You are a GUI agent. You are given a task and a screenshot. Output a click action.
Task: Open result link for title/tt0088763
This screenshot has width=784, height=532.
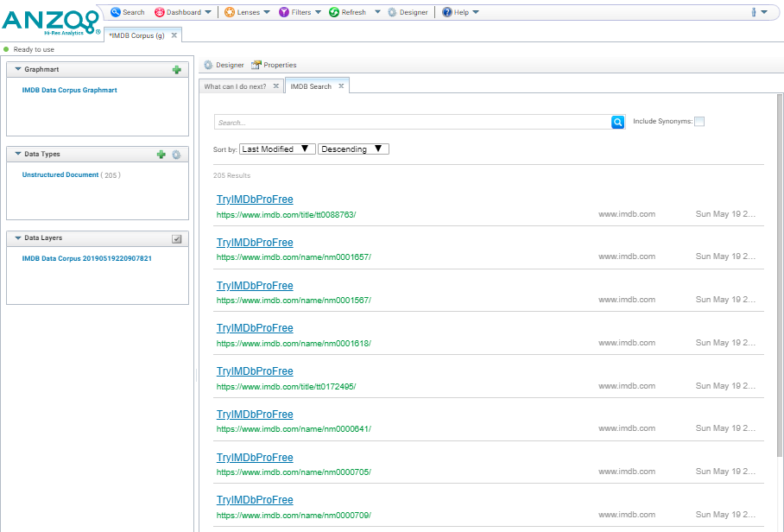tap(255, 199)
